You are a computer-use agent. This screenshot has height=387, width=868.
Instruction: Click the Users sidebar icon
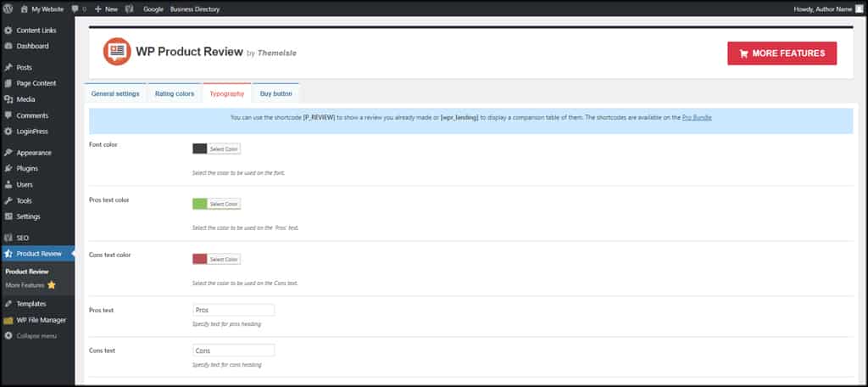(8, 185)
